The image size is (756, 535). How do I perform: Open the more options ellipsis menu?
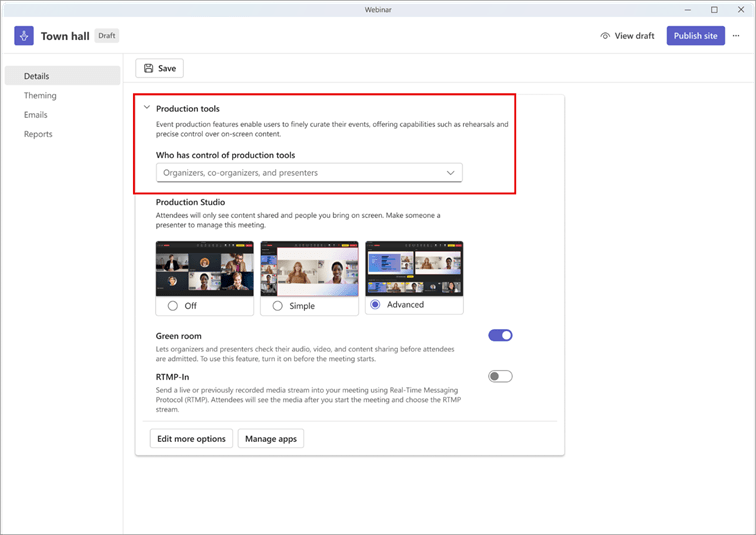tap(736, 36)
